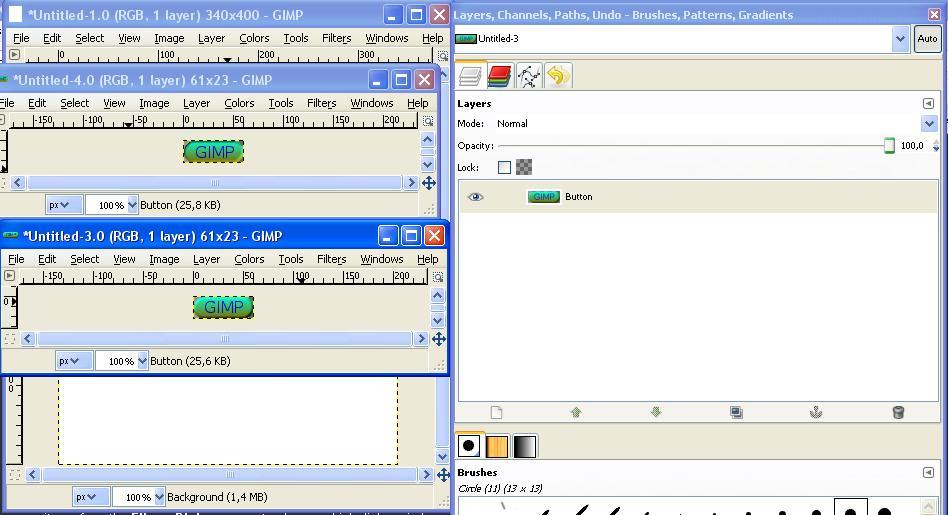This screenshot has height=515, width=948.
Task: Open the Gradients tab icon
Action: point(525,446)
